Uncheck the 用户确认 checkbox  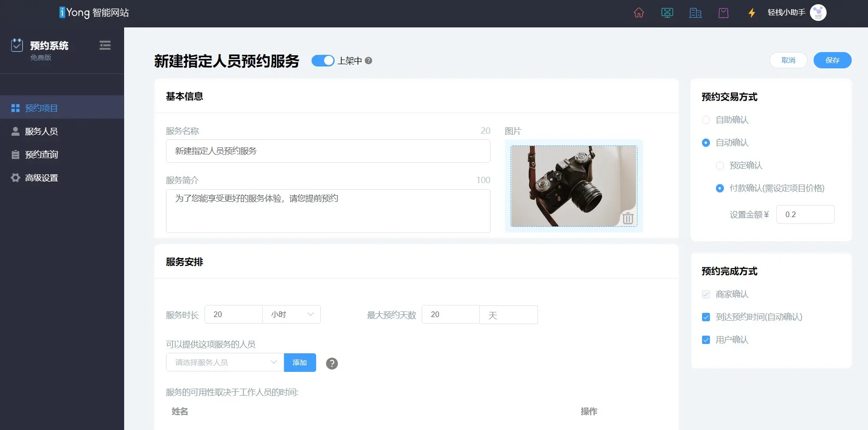pos(706,340)
